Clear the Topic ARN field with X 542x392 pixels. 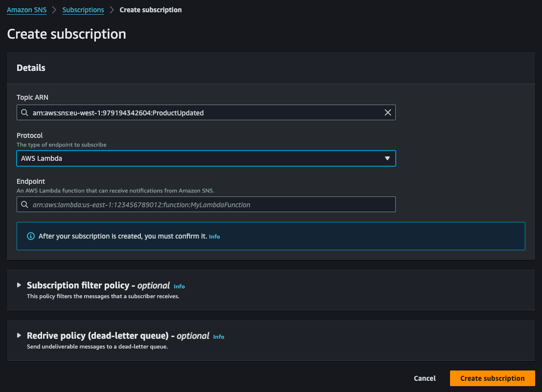387,112
